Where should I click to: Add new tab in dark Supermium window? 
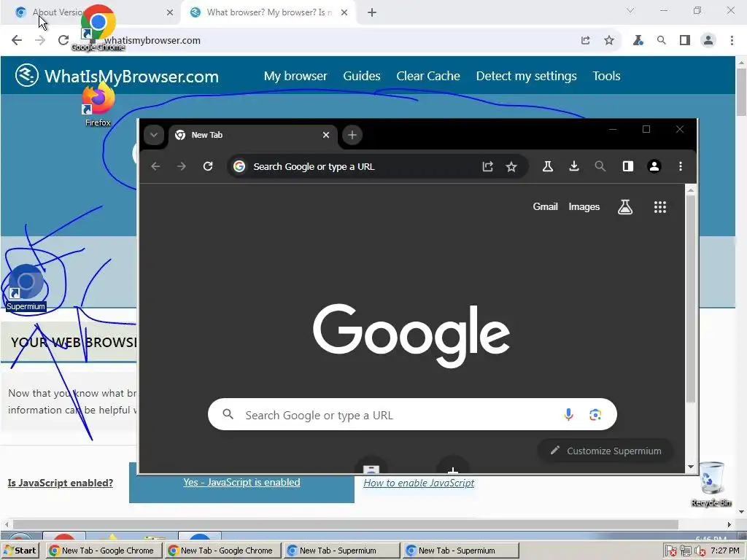pos(352,135)
